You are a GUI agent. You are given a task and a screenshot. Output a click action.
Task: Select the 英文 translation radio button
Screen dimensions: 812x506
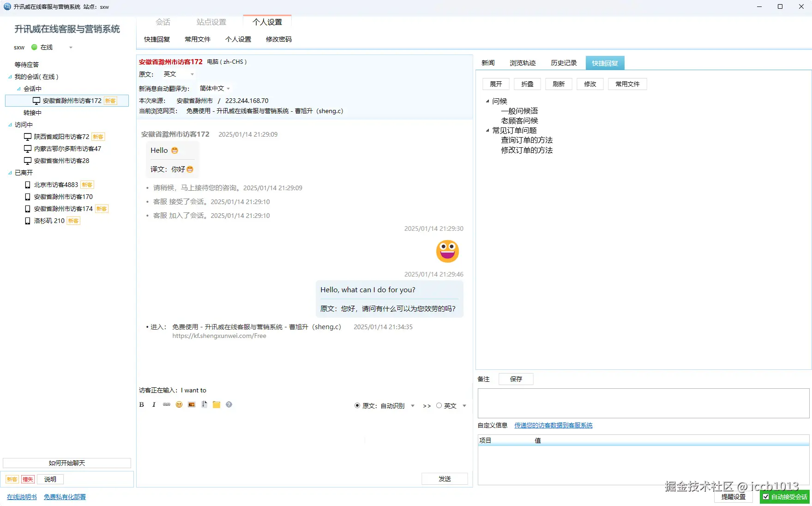(x=439, y=406)
